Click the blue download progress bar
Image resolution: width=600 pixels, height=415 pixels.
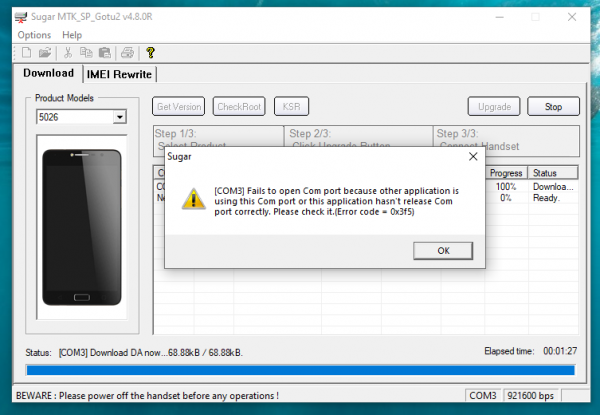point(301,370)
